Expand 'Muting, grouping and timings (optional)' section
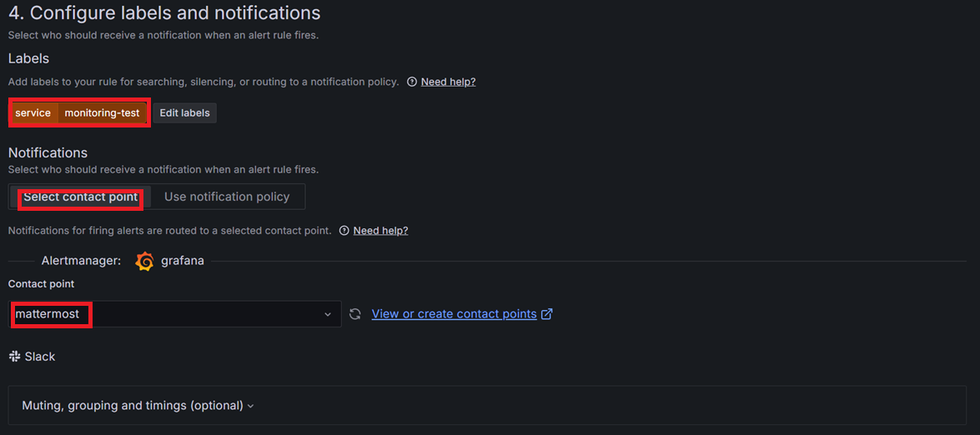The image size is (980, 435). [x=488, y=406]
